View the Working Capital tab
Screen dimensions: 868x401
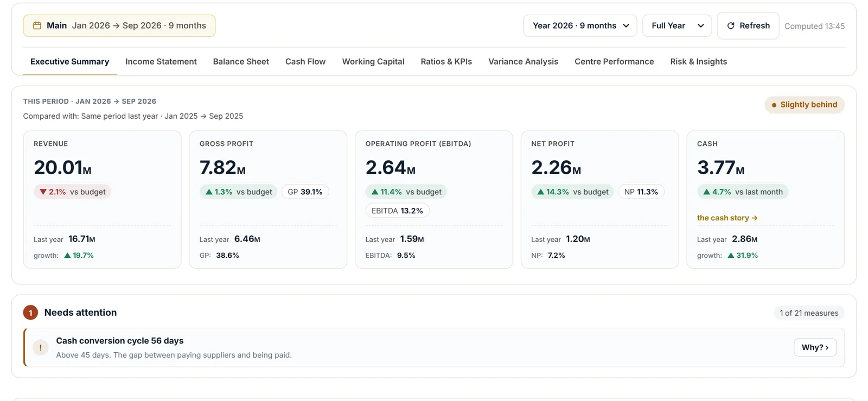pos(373,61)
